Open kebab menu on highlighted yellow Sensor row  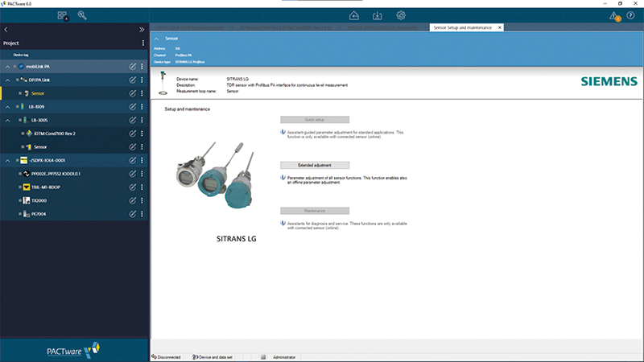point(142,93)
